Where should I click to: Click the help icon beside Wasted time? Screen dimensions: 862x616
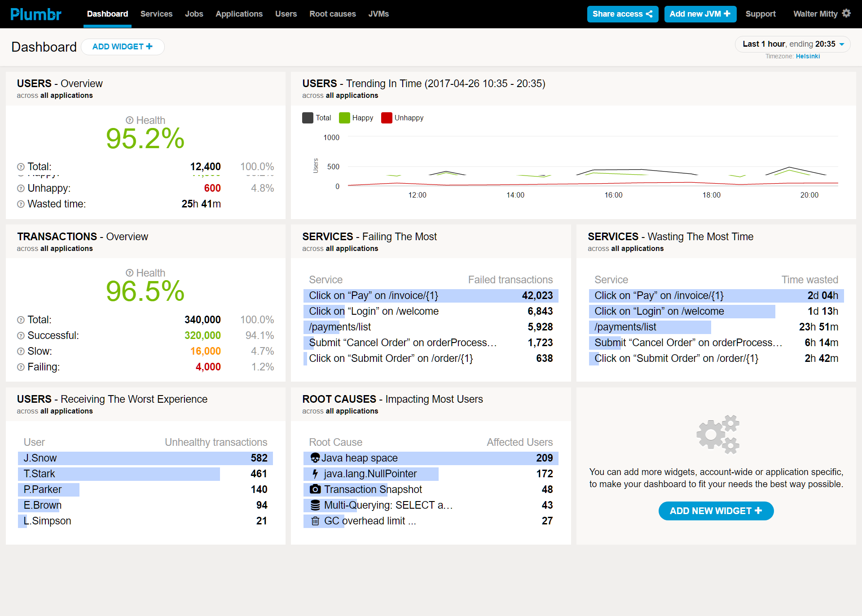click(x=21, y=204)
